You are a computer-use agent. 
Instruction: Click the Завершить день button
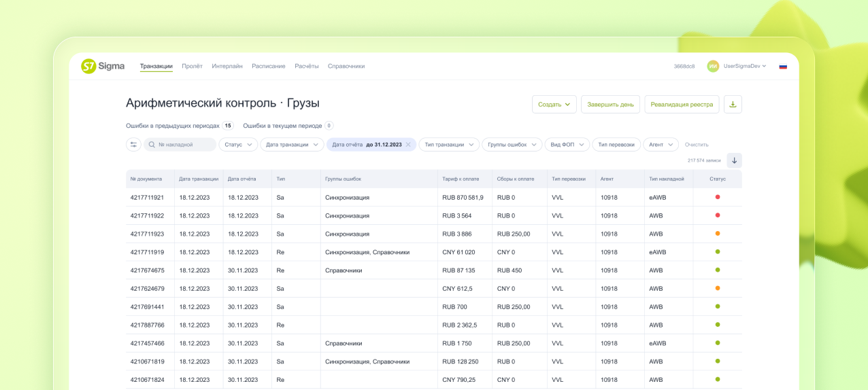(x=611, y=105)
